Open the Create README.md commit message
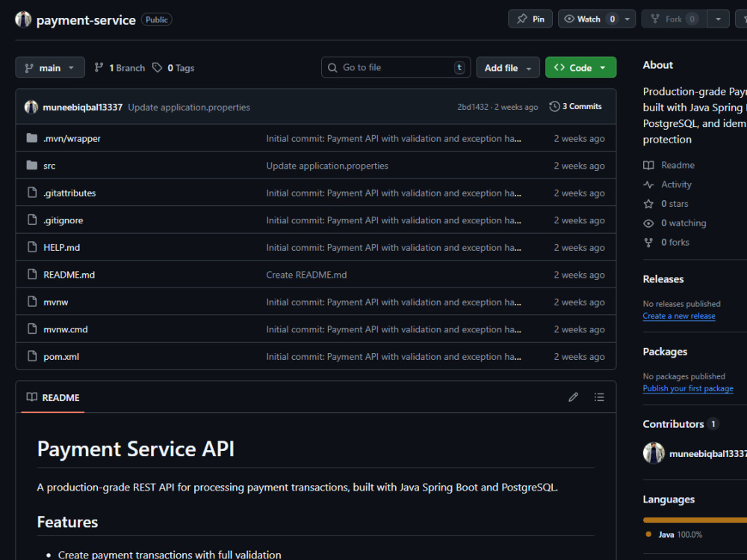The image size is (747, 560). [x=306, y=275]
